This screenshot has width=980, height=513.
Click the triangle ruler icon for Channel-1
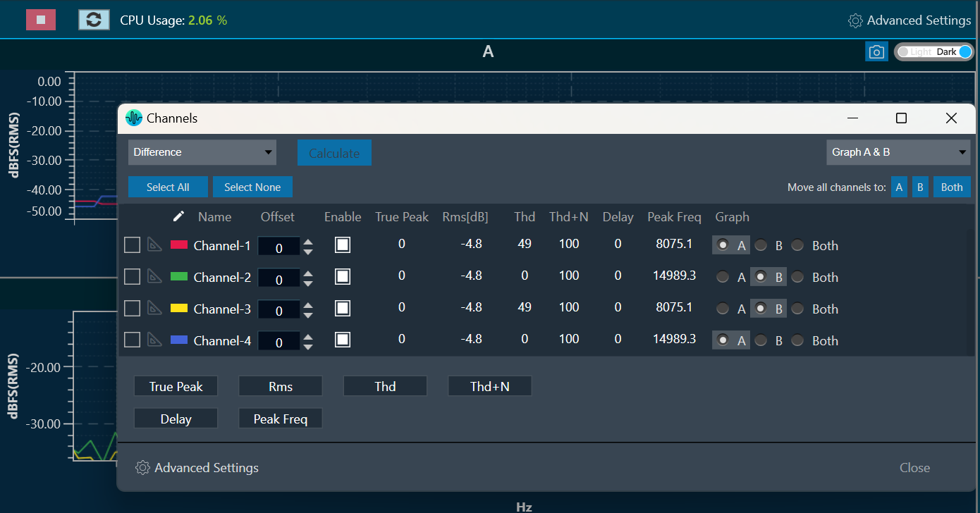[154, 245]
